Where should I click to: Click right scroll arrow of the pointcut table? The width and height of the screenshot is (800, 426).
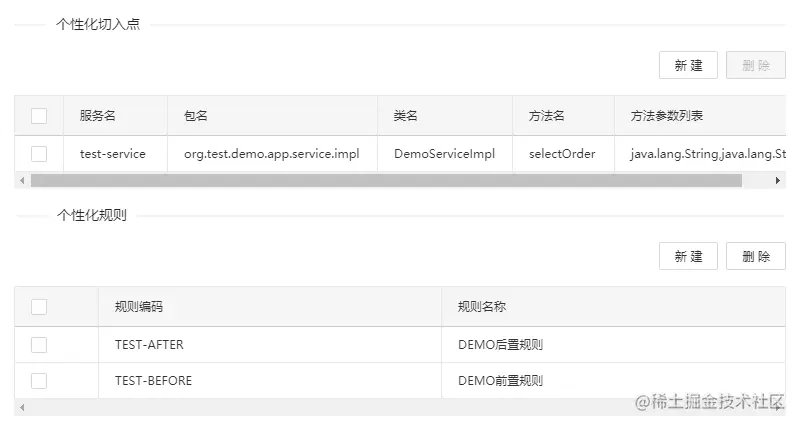point(778,181)
